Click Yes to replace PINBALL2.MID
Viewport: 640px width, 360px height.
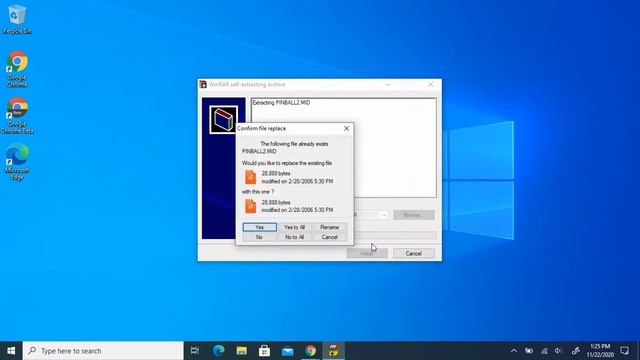pos(260,227)
